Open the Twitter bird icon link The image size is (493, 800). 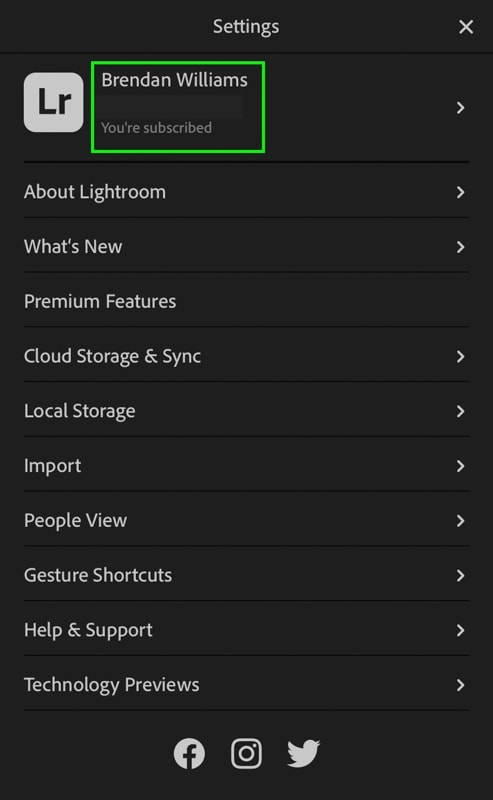pos(304,754)
